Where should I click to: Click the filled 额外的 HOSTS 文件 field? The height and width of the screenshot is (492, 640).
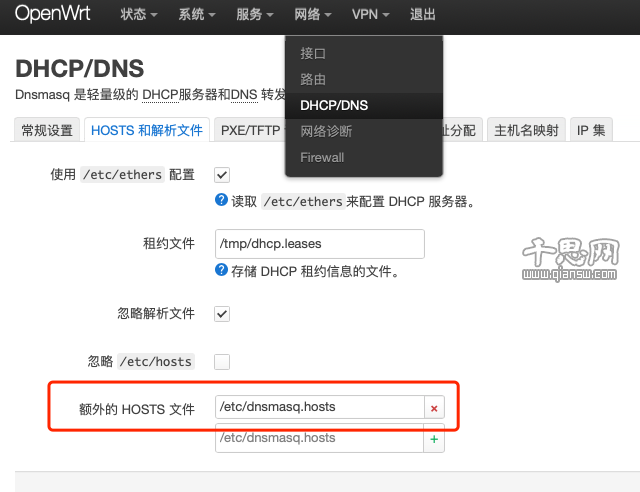tap(320, 407)
